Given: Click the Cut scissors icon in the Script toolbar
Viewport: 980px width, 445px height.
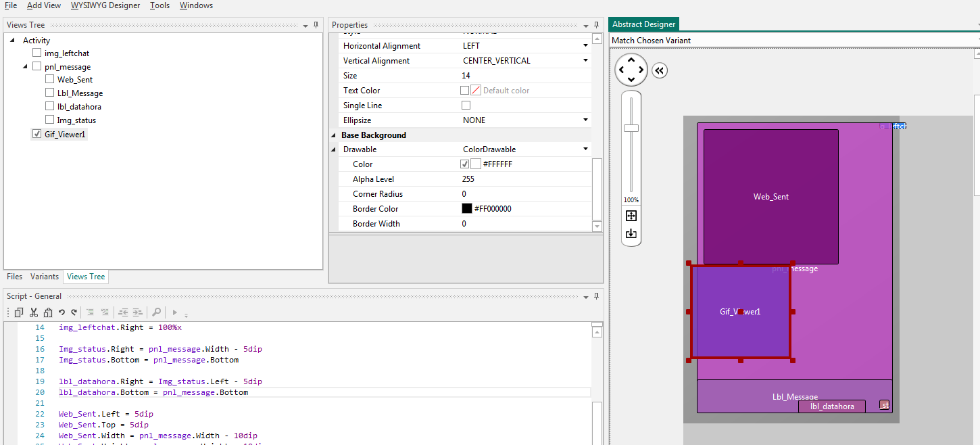Looking at the screenshot, I should point(34,312).
